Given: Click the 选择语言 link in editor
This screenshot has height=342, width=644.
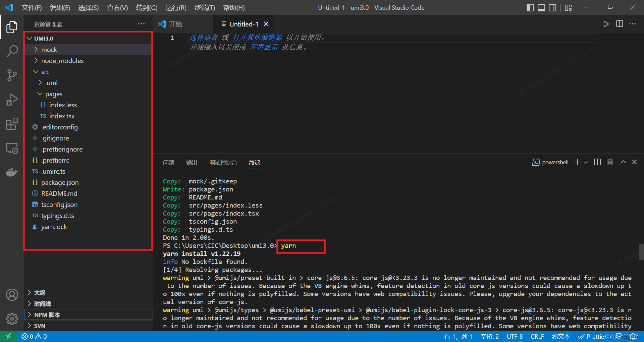Looking at the screenshot, I should pyautogui.click(x=204, y=38).
